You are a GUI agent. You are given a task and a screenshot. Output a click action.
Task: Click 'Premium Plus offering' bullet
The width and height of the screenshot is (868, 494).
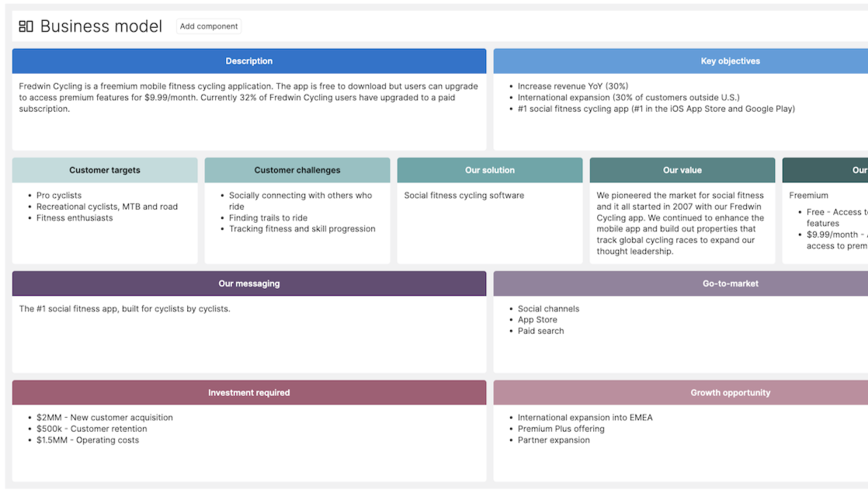pyautogui.click(x=561, y=429)
